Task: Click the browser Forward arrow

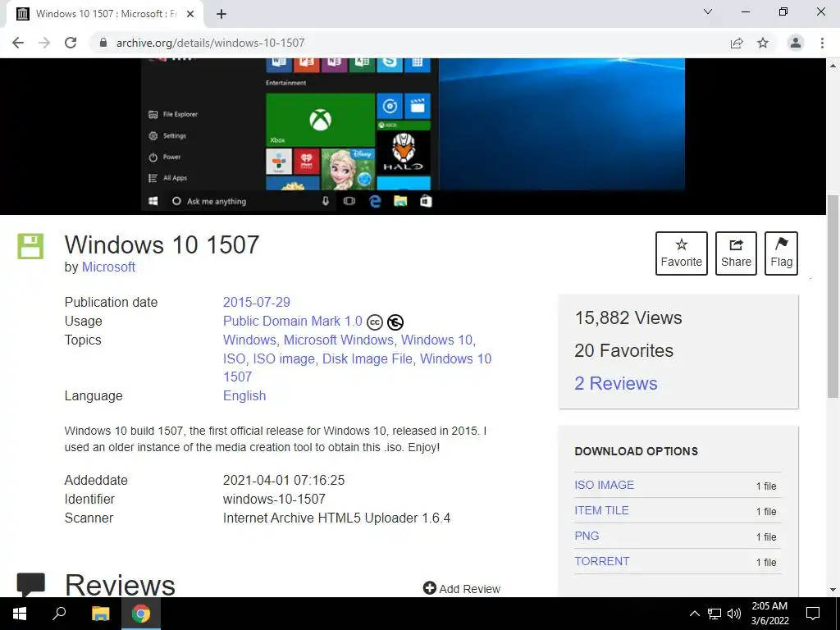Action: [44, 43]
